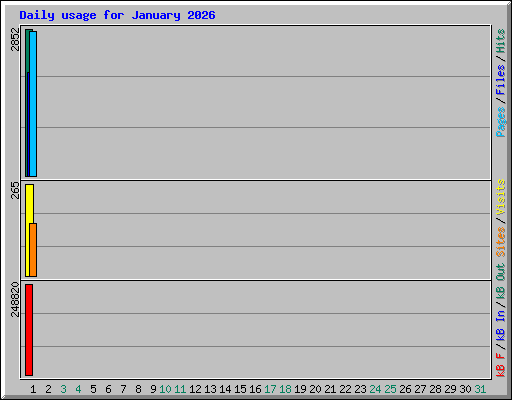Click the kB In legend label

point(501,325)
